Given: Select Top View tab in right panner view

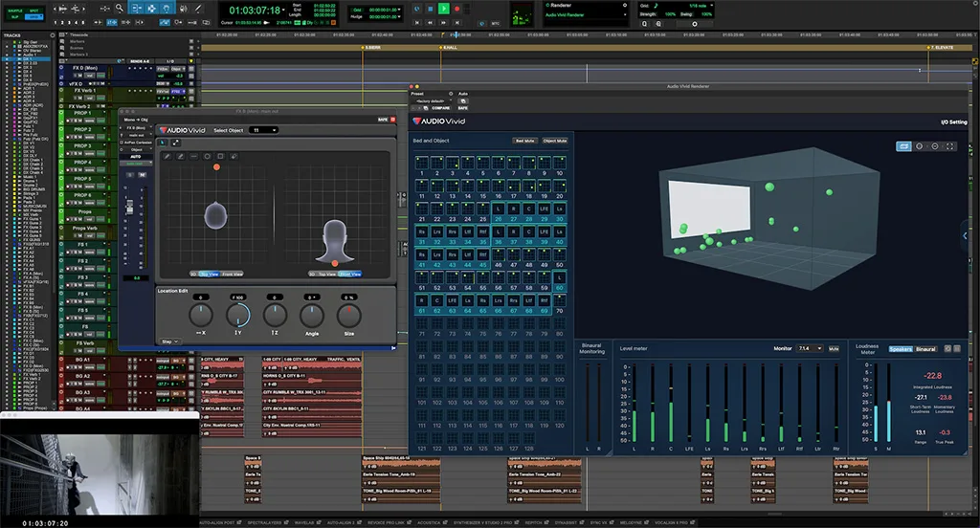Looking at the screenshot, I should [x=327, y=274].
